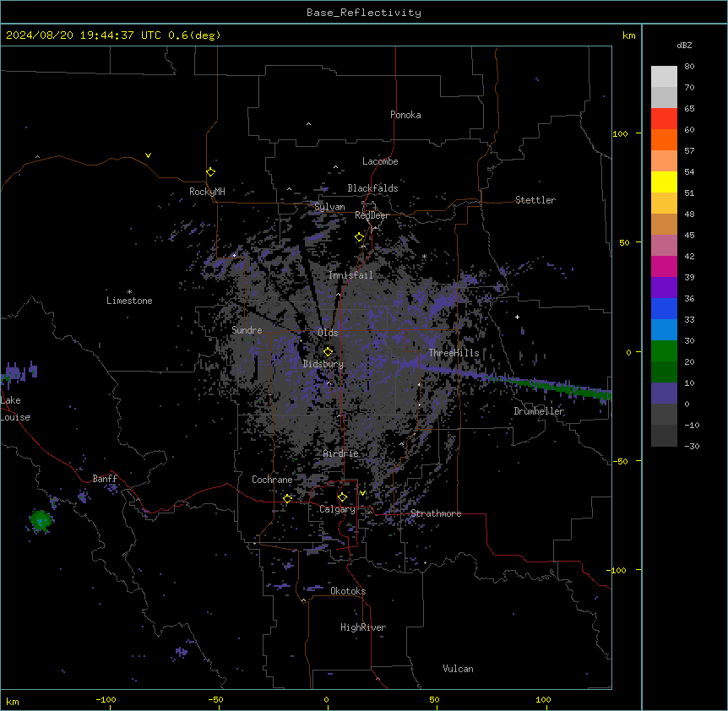
Task: Click the Limestone label
Action: 129,301
